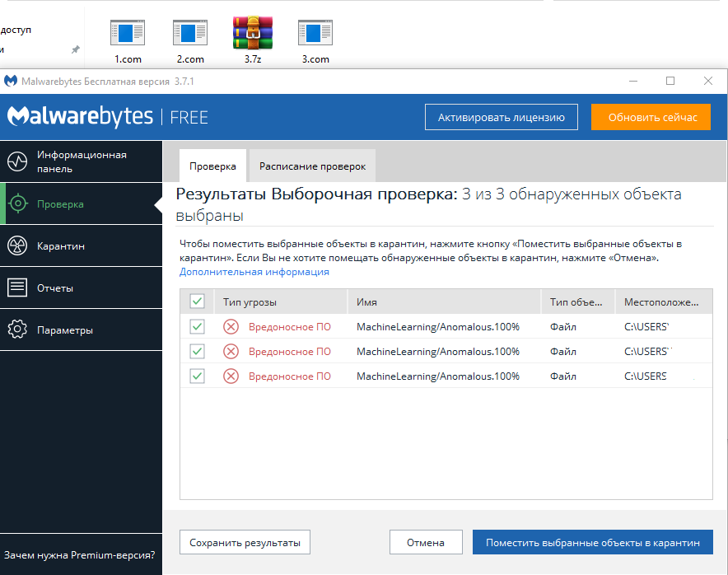Click the Dashboard pulse icon in sidebar
This screenshot has height=575, width=728.
[17, 161]
